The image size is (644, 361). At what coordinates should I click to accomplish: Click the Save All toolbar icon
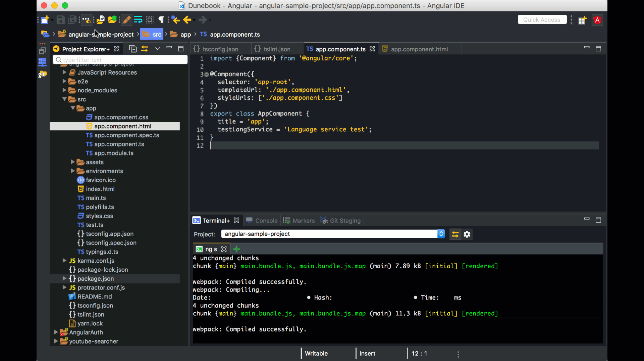pyautogui.click(x=72, y=20)
